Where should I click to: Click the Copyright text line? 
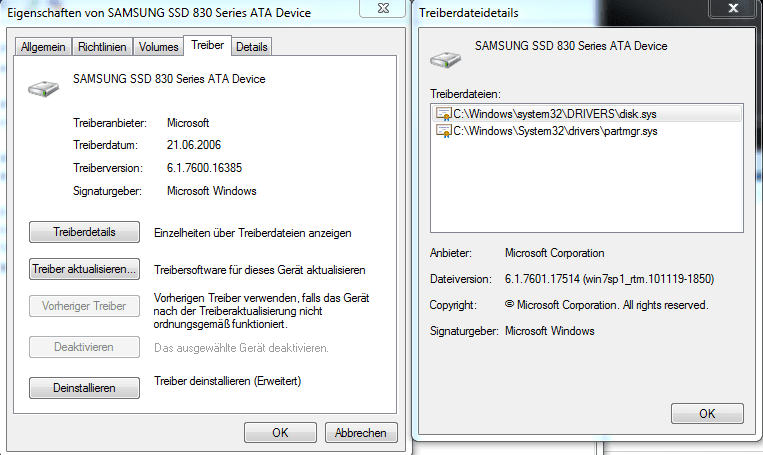coord(606,305)
